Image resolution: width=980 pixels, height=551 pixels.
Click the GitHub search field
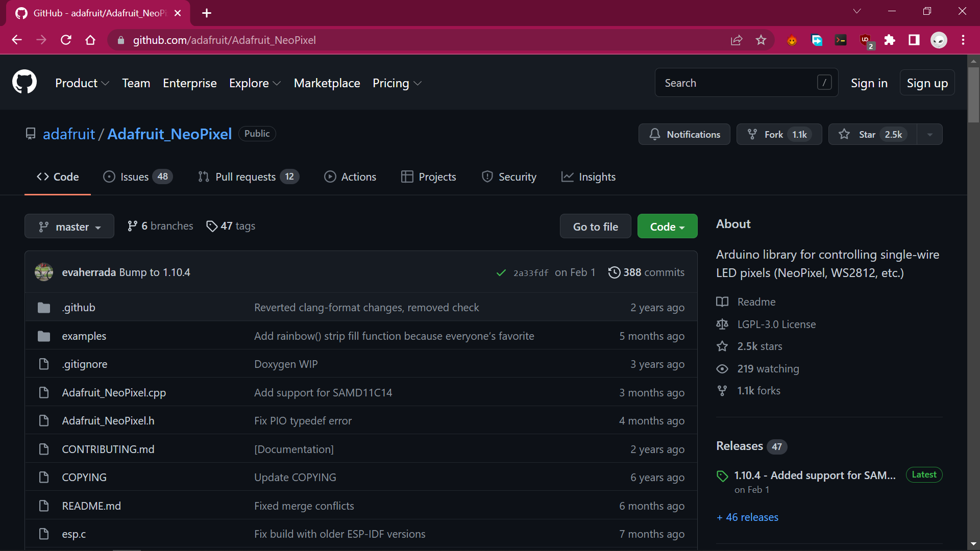[746, 83]
